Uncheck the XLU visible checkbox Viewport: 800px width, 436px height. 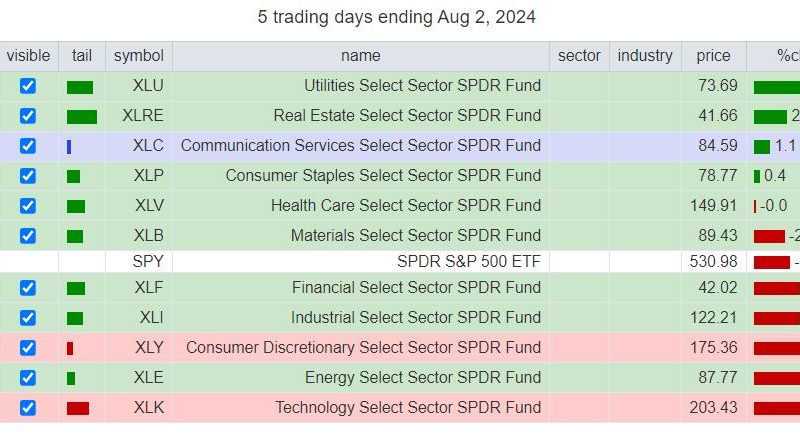tap(28, 86)
